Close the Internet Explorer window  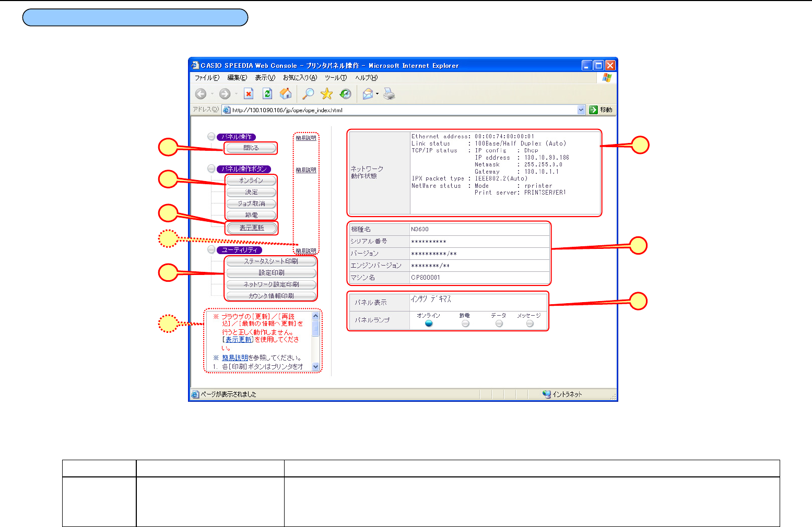click(x=610, y=65)
